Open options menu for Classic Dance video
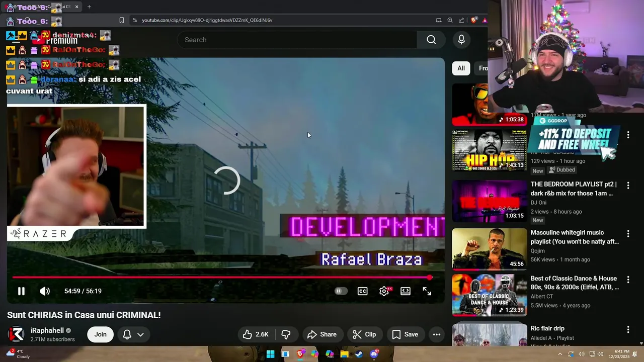Image resolution: width=644 pixels, height=362 pixels. pyautogui.click(x=628, y=280)
